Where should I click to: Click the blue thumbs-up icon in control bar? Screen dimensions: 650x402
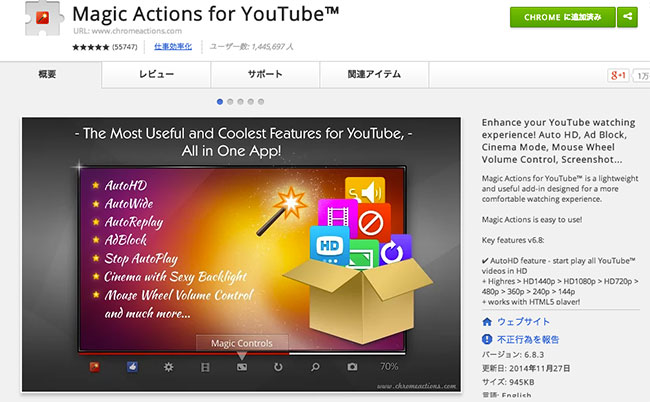(x=132, y=367)
